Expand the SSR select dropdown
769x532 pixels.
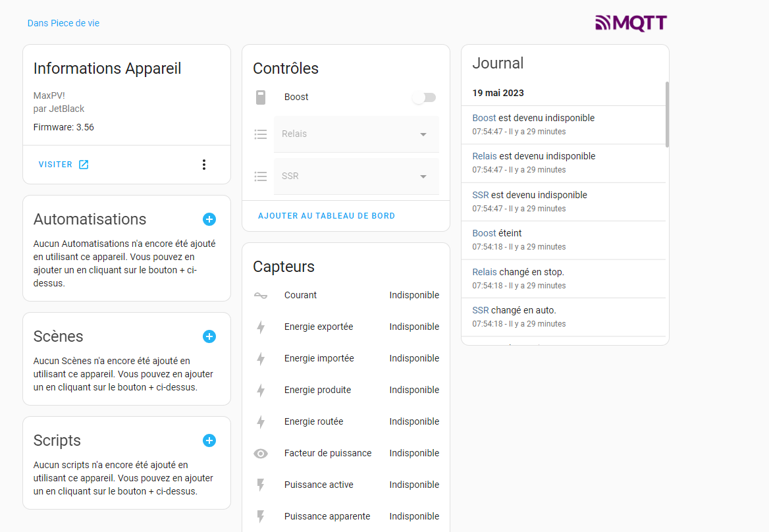pyautogui.click(x=356, y=176)
